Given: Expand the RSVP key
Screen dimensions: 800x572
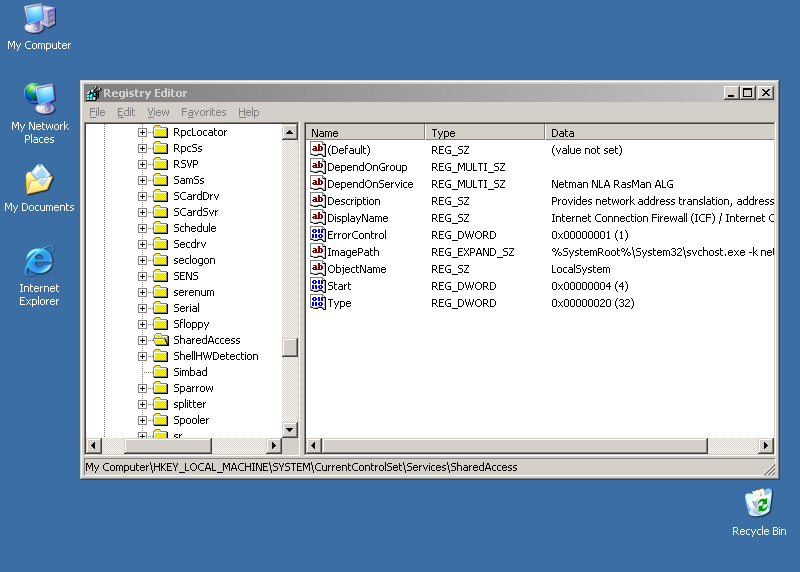Looking at the screenshot, I should pyautogui.click(x=142, y=164).
